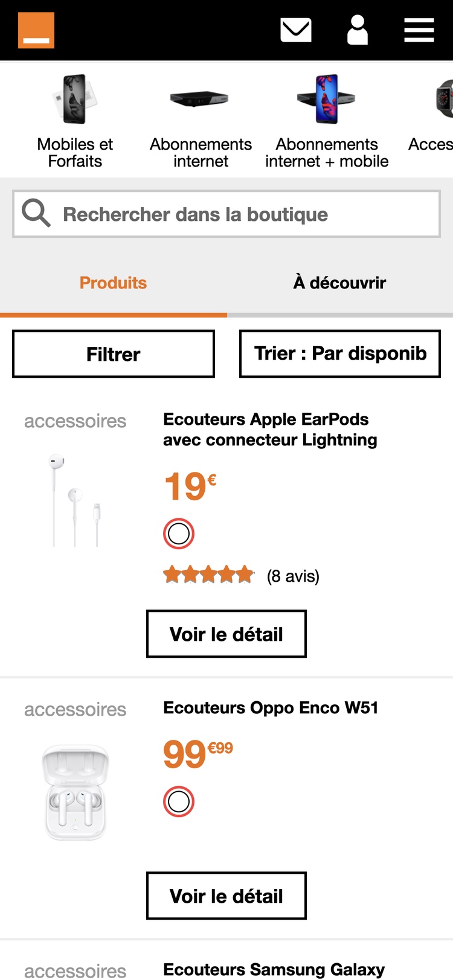Open the Filtrer filter options
Viewport: 453px width, 980px height.
[x=114, y=354]
